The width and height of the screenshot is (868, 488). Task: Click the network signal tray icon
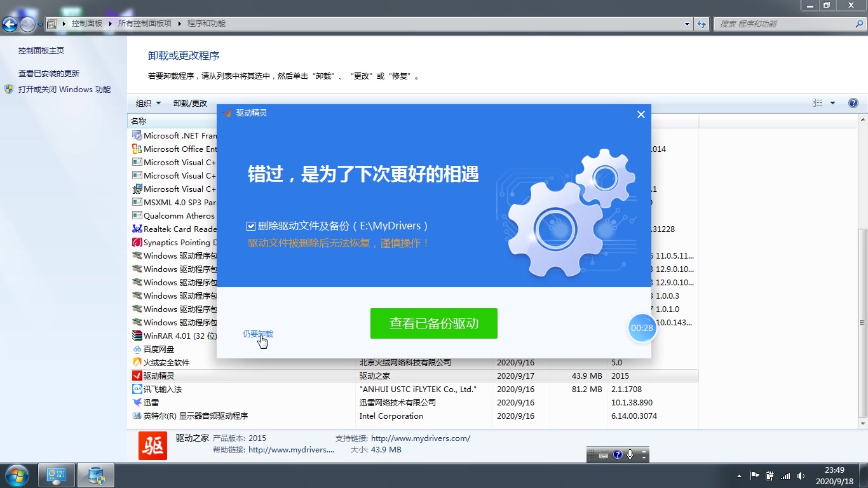[x=785, y=475]
